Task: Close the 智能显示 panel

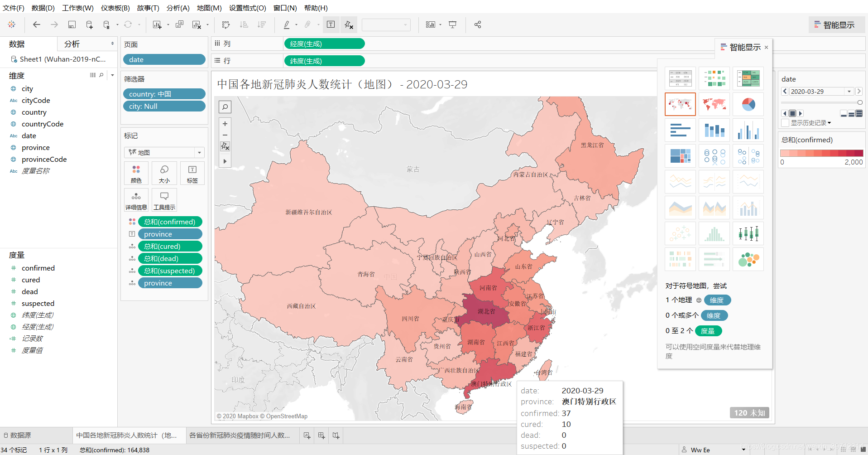Action: 766,47
